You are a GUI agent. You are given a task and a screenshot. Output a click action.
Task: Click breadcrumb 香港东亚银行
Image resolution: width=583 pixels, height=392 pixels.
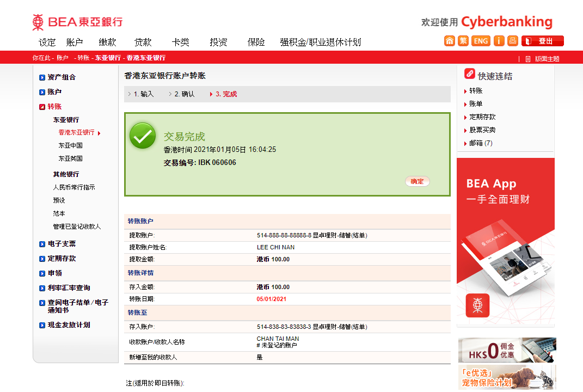click(146, 58)
